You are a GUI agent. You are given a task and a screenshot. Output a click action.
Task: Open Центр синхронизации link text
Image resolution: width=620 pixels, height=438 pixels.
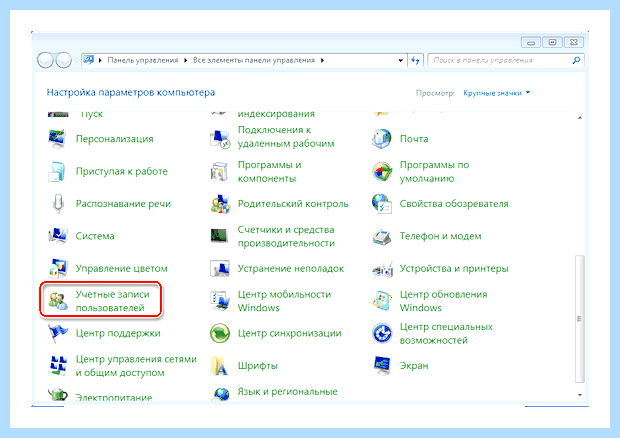289,333
